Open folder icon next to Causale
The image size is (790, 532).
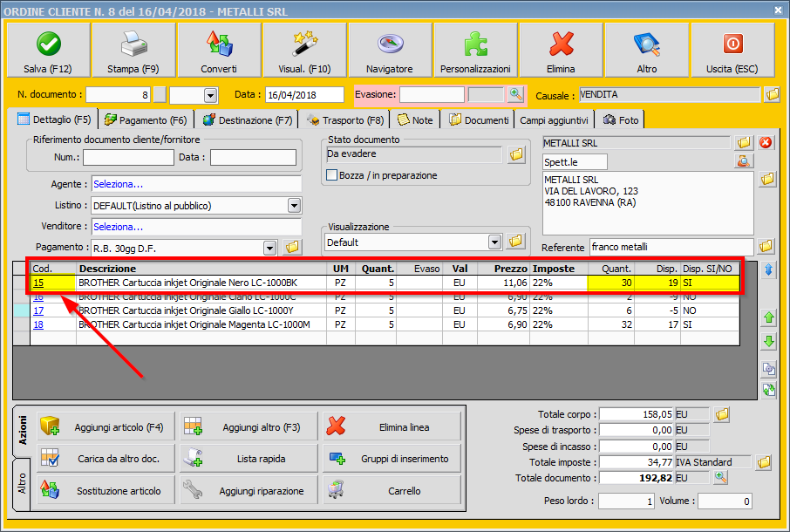pos(772,94)
